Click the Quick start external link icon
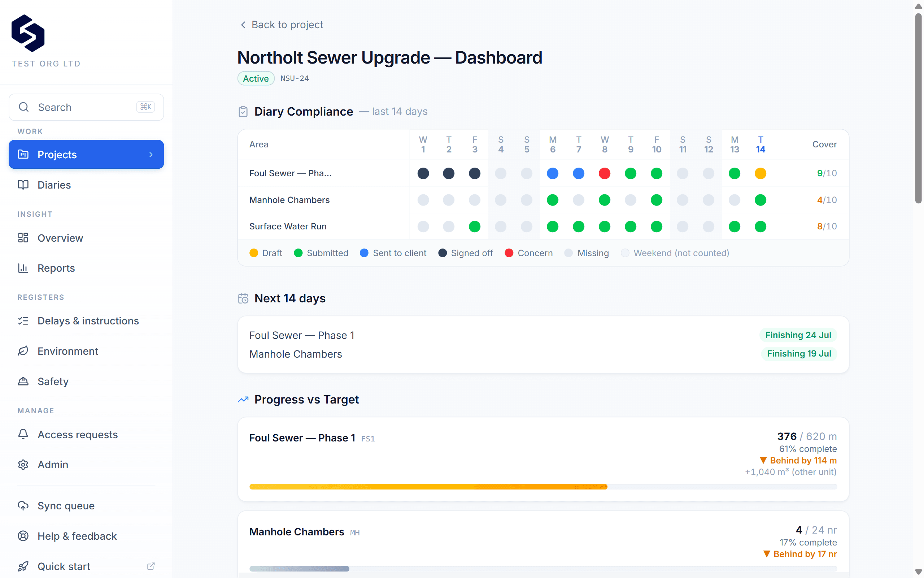Image resolution: width=924 pixels, height=578 pixels. (x=151, y=566)
